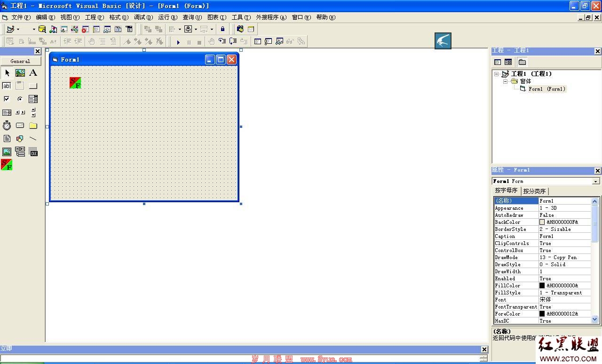Select the Data control tool
The width and height of the screenshot is (602, 364).
point(20,152)
